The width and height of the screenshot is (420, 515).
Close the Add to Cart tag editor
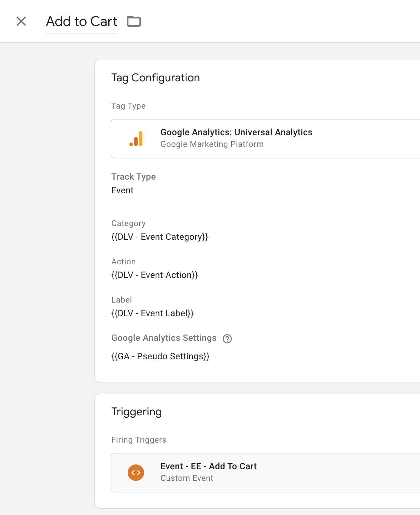pos(21,21)
